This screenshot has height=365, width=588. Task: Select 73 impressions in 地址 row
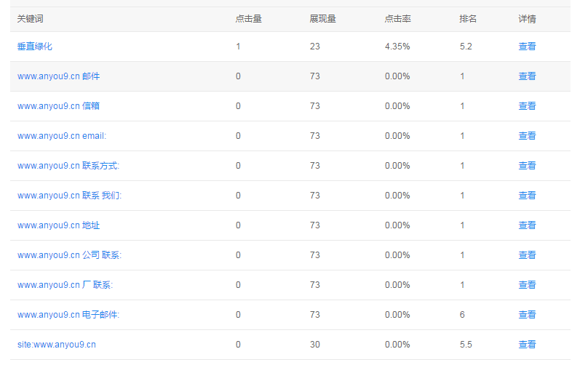[315, 225]
